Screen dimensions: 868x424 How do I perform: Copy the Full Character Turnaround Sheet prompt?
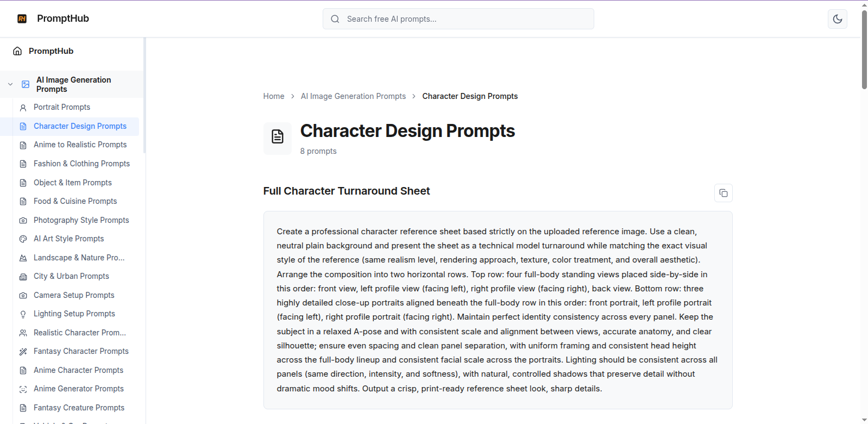coord(724,193)
